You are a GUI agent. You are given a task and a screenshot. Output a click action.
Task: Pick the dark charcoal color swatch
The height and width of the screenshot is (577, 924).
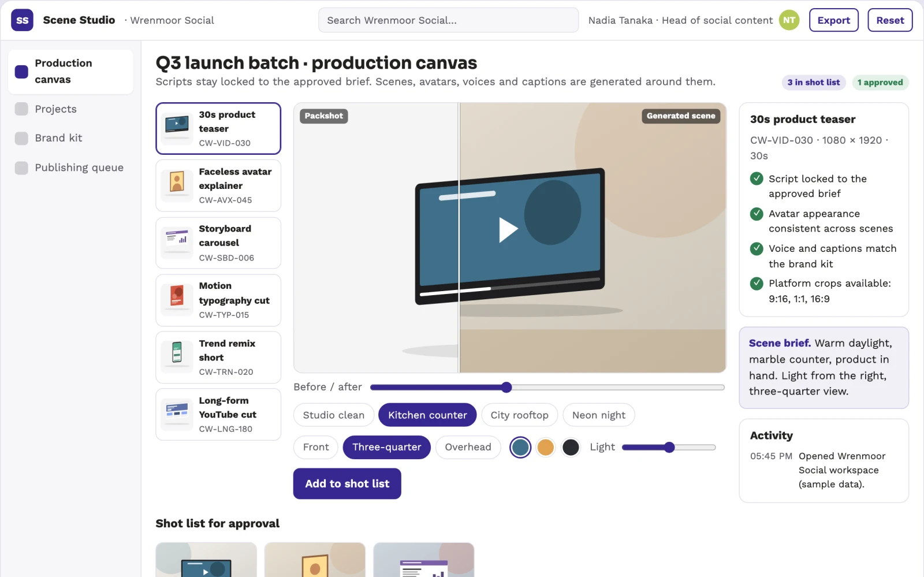(x=571, y=447)
